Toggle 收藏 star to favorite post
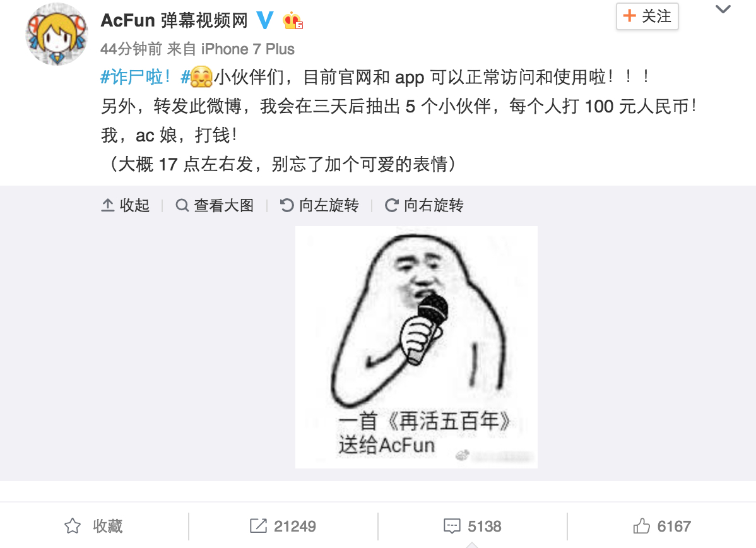The width and height of the screenshot is (756, 548). point(93,526)
